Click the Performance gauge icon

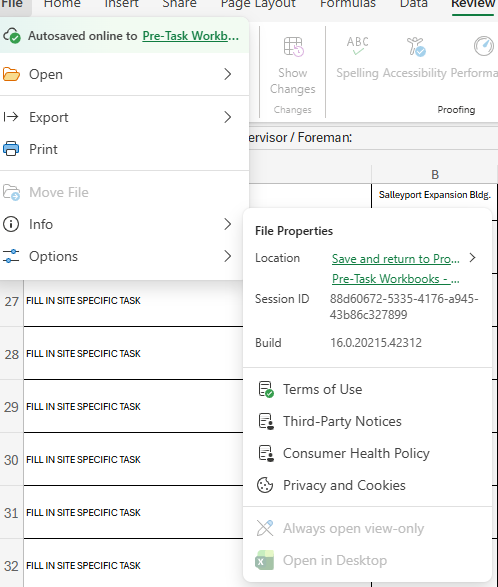coord(483,46)
